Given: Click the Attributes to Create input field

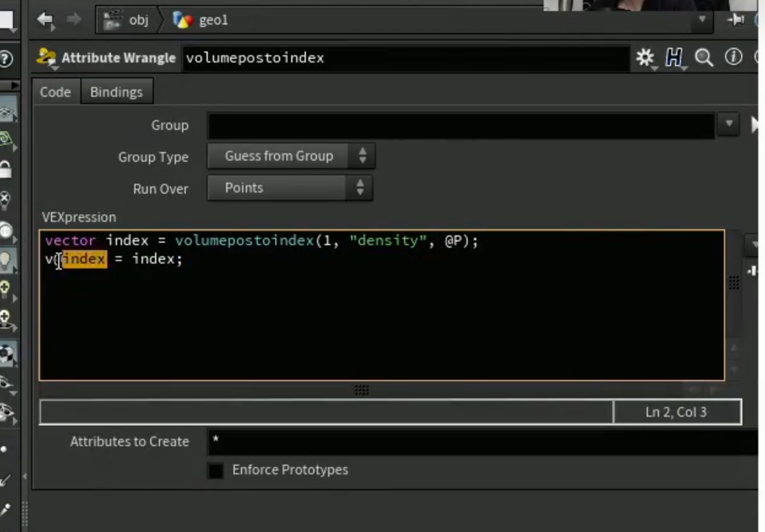Looking at the screenshot, I should [x=483, y=442].
